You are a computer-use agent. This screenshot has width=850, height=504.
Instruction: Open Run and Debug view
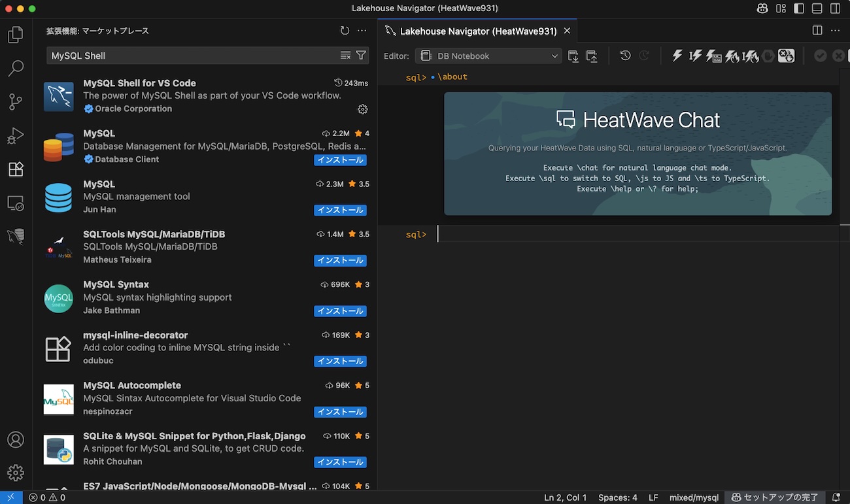pos(16,135)
